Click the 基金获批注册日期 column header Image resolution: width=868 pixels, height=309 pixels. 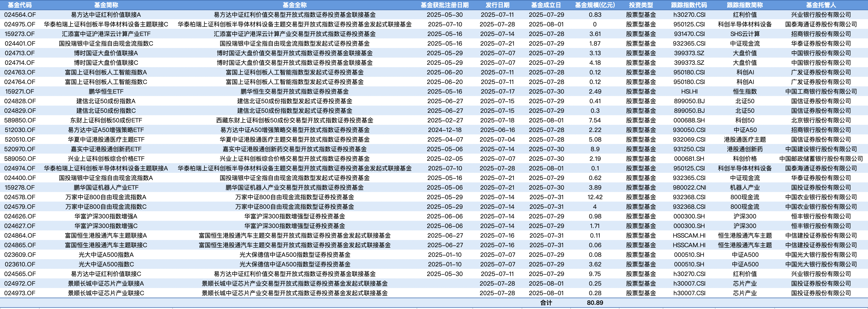pyautogui.click(x=445, y=5)
